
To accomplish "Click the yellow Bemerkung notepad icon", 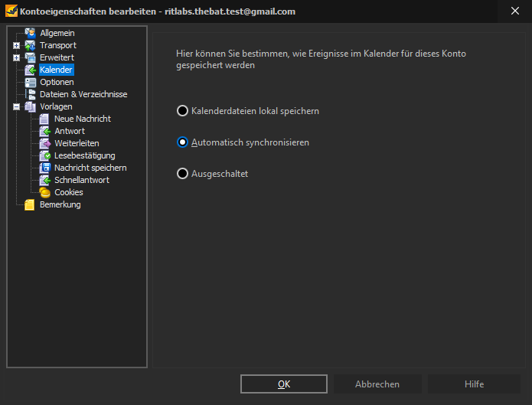I will pos(30,204).
